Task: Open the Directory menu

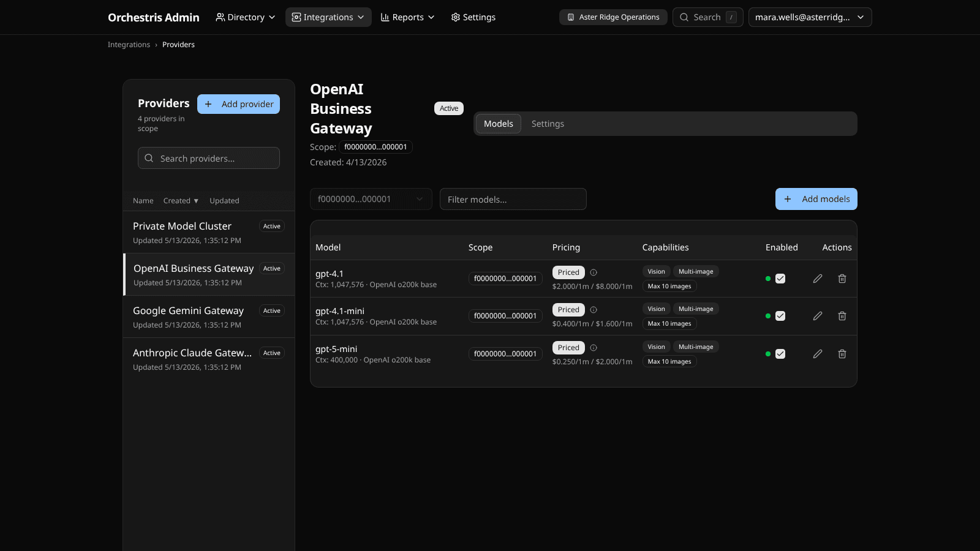Action: coord(246,17)
